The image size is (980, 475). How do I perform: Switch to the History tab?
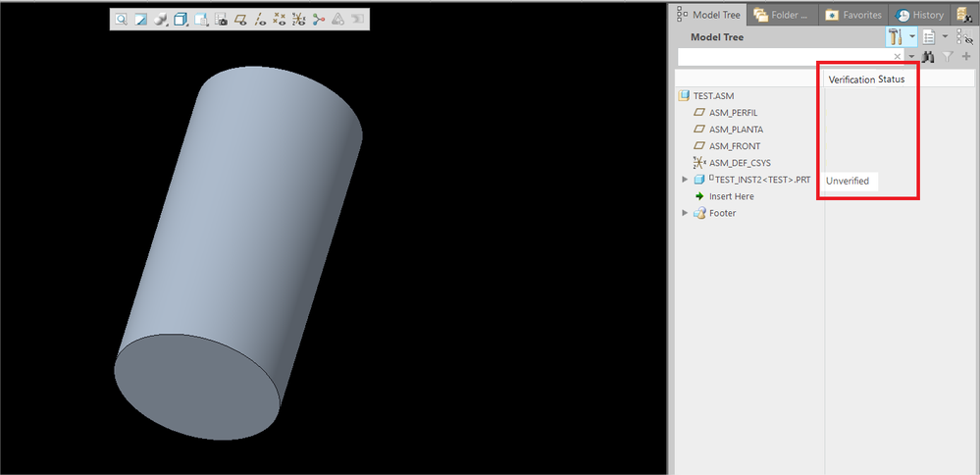tap(919, 15)
